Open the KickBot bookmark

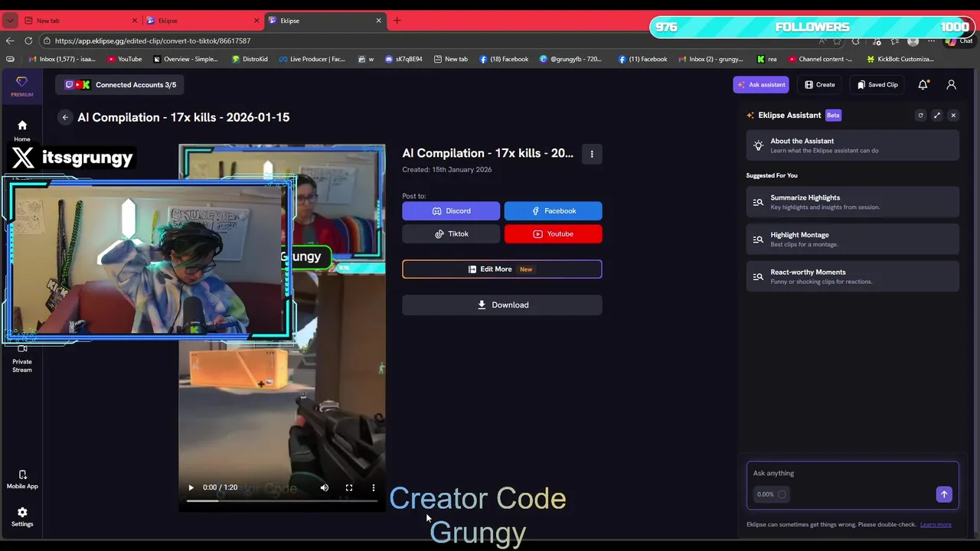(900, 59)
